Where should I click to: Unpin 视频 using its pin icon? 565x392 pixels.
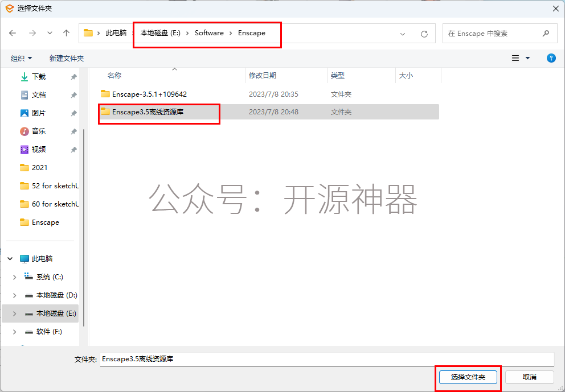[73, 150]
